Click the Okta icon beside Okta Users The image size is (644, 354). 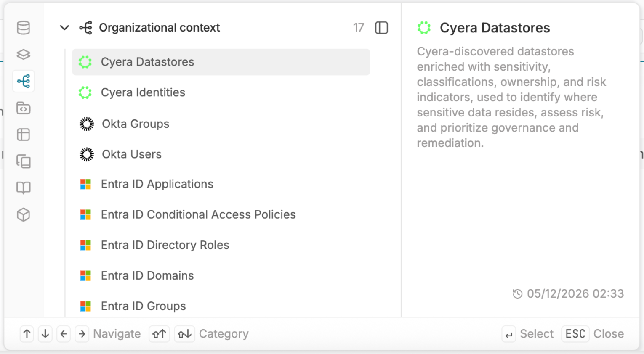87,154
